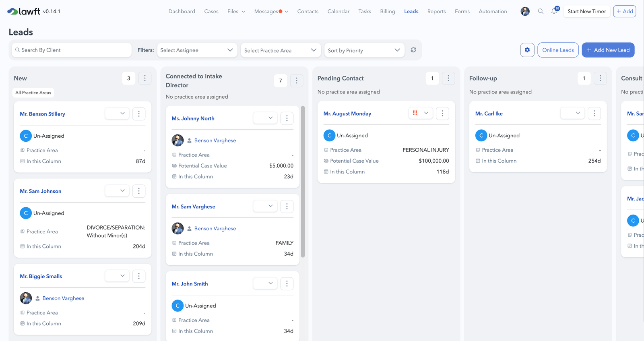Open Follow-up column options menu
The height and width of the screenshot is (341, 644).
[x=600, y=78]
